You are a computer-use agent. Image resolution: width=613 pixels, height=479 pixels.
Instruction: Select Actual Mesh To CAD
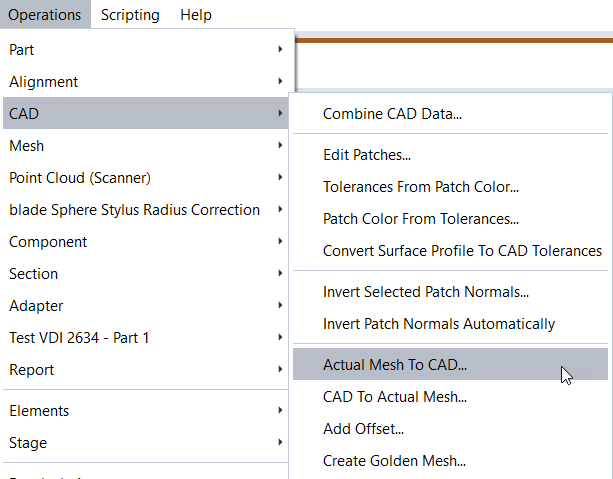point(395,365)
